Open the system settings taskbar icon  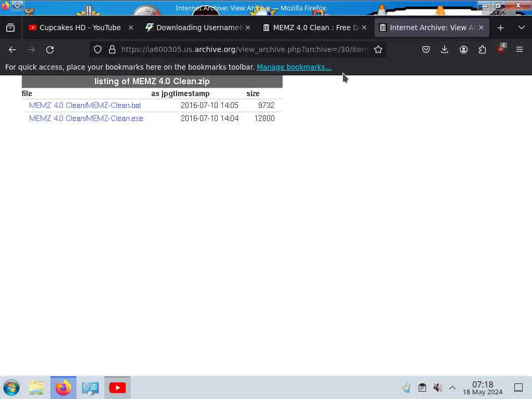(90, 388)
